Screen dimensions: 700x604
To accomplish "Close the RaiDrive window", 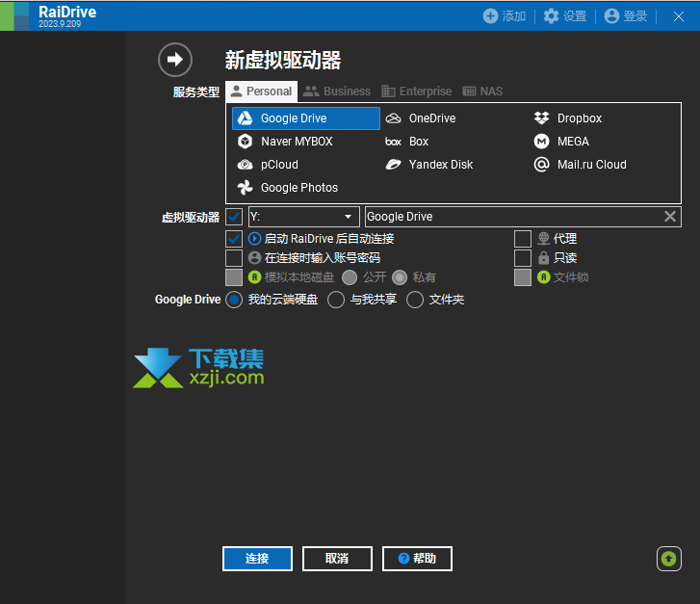I will tap(679, 16).
